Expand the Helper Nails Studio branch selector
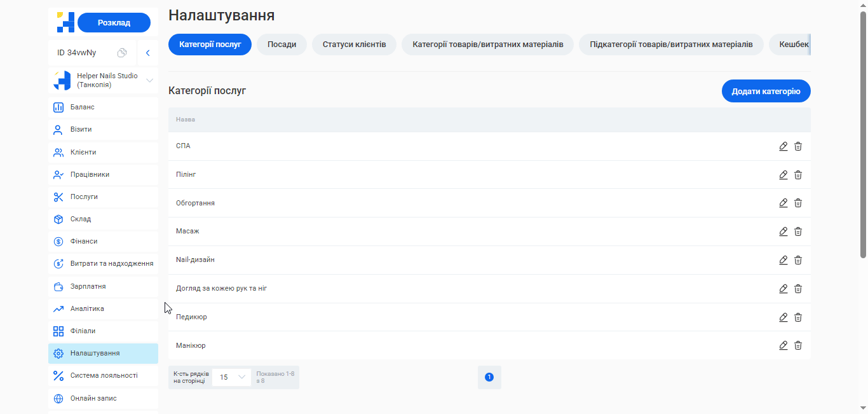 [150, 80]
